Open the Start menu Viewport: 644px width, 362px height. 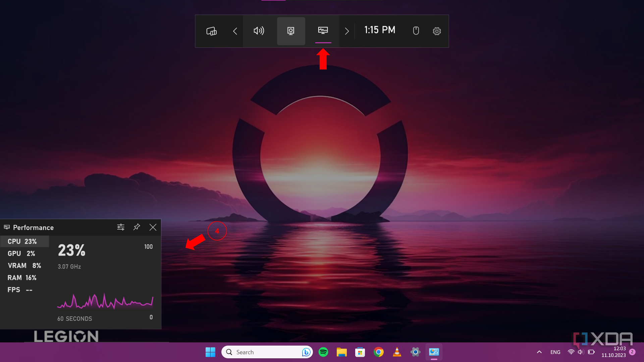click(210, 352)
